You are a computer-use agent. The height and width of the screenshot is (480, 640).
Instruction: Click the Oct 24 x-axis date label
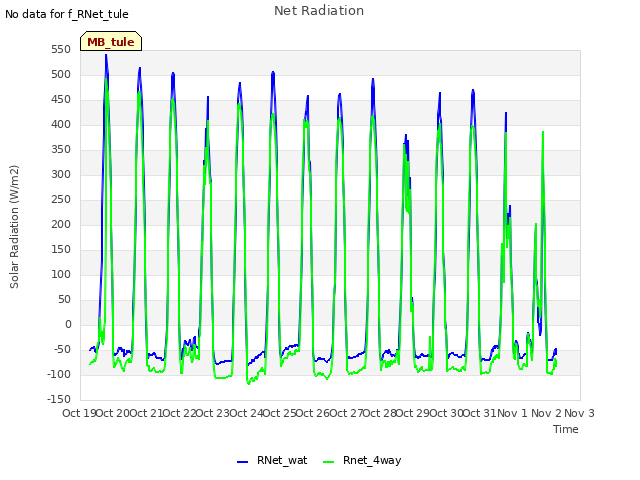246,413
